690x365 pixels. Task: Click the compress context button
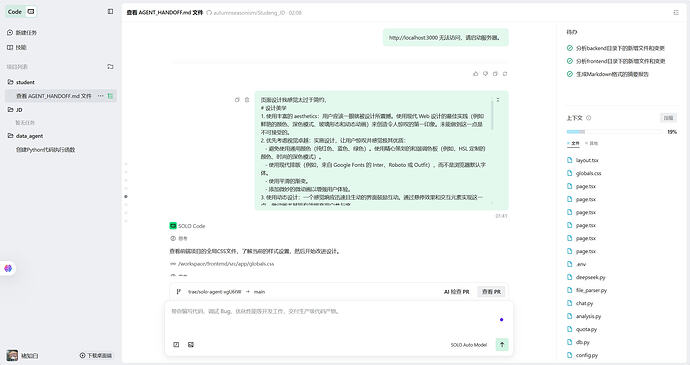coord(669,118)
